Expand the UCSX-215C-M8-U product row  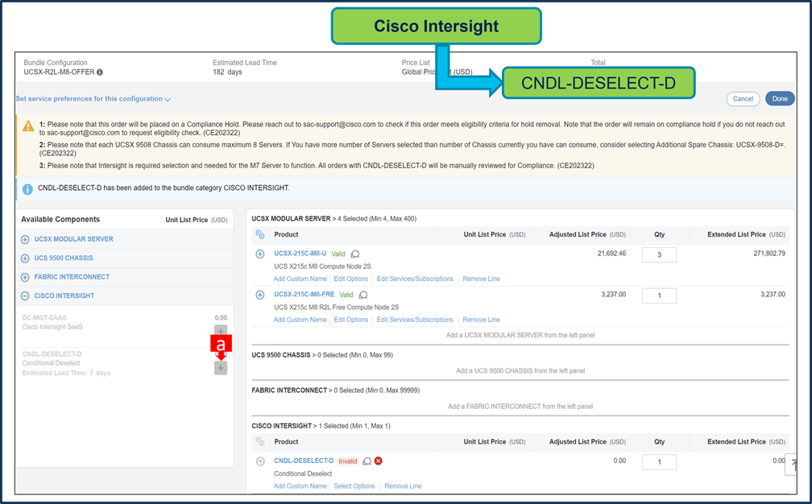point(260,254)
